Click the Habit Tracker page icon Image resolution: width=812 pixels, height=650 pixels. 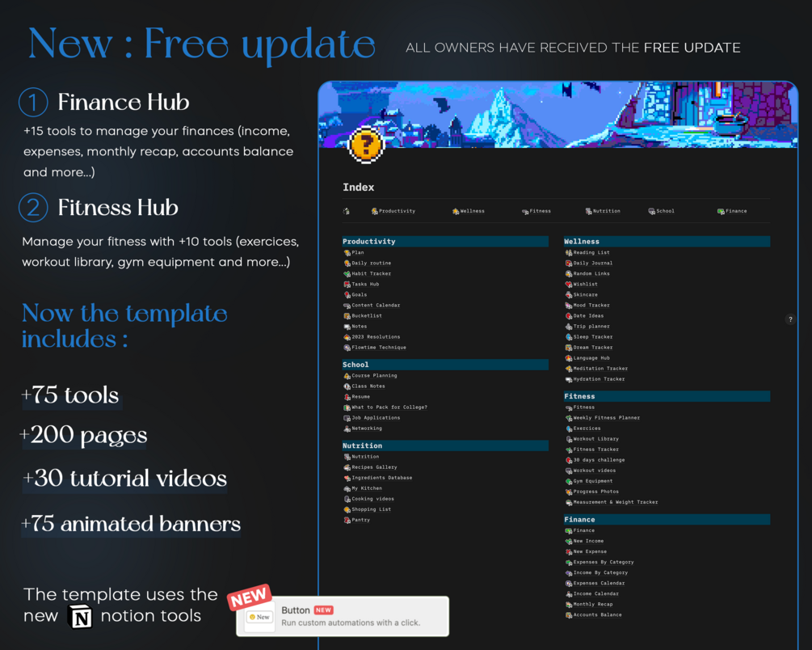[347, 274]
